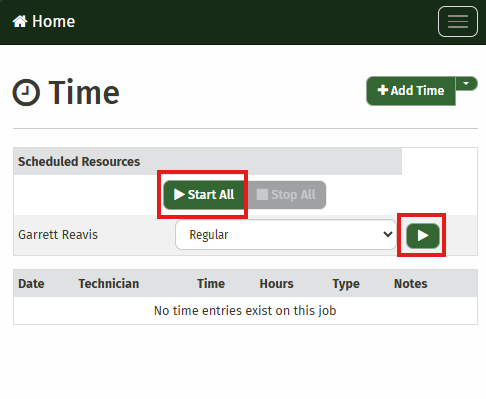Click the Time column header in table
Image resolution: width=486 pixels, height=399 pixels.
(x=211, y=284)
